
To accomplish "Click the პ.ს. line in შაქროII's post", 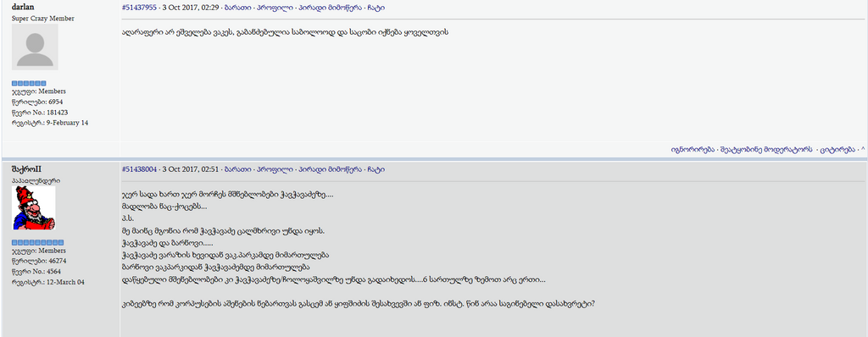I will tap(128, 218).
